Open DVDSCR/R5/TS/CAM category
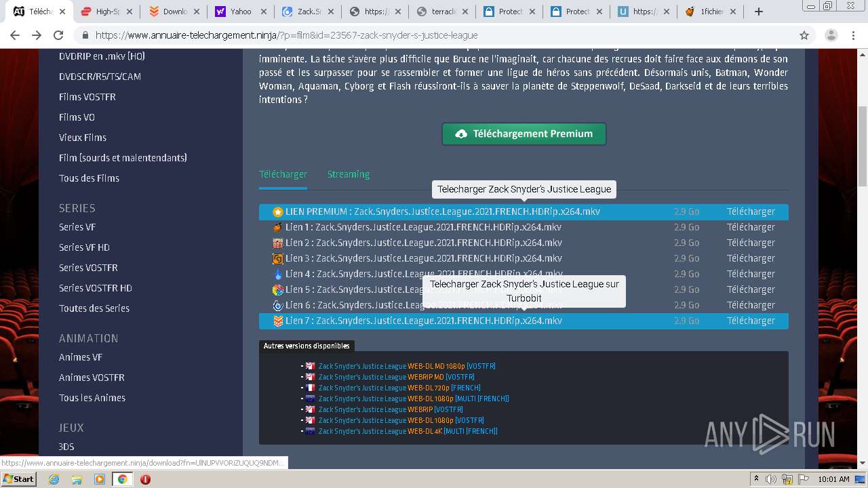The width and height of the screenshot is (868, 488). (100, 77)
